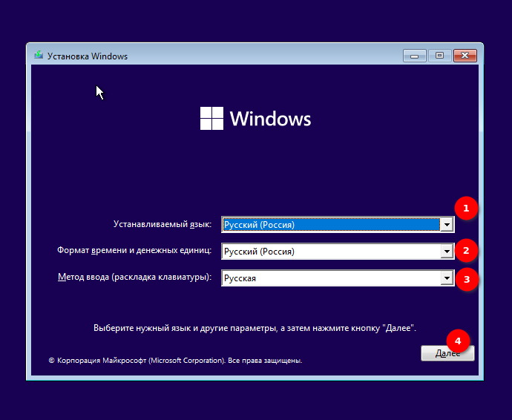512x420 pixels.
Task: Click the Windows wordmark text
Action: [x=270, y=119]
